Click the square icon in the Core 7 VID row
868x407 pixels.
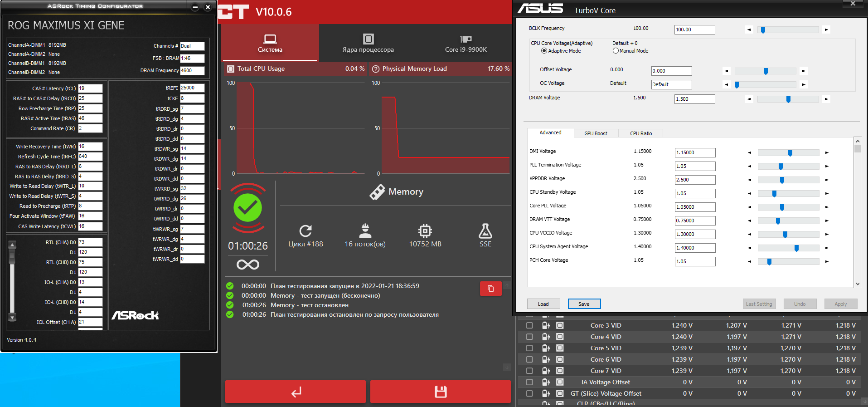[560, 371]
